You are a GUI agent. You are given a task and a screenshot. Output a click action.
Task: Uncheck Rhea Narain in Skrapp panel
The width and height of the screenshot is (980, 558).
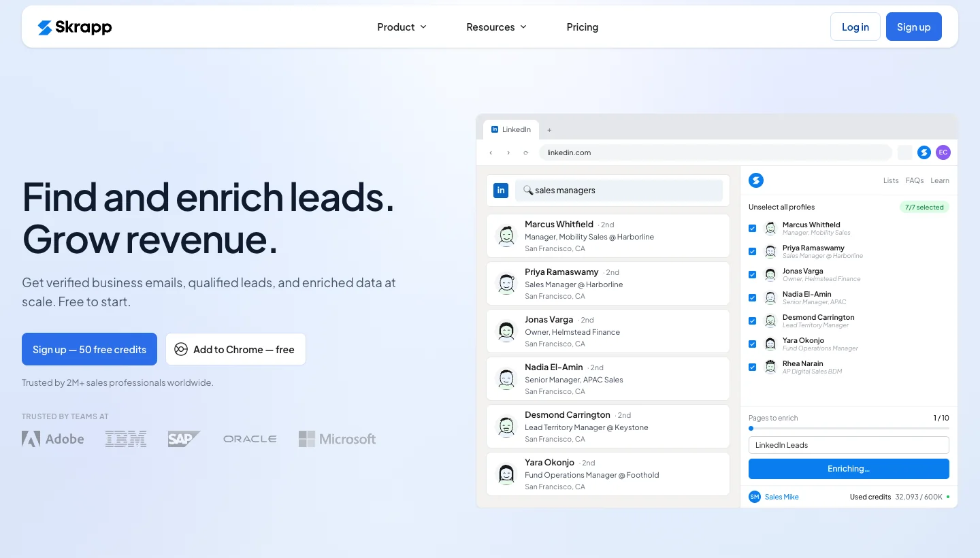click(x=752, y=367)
